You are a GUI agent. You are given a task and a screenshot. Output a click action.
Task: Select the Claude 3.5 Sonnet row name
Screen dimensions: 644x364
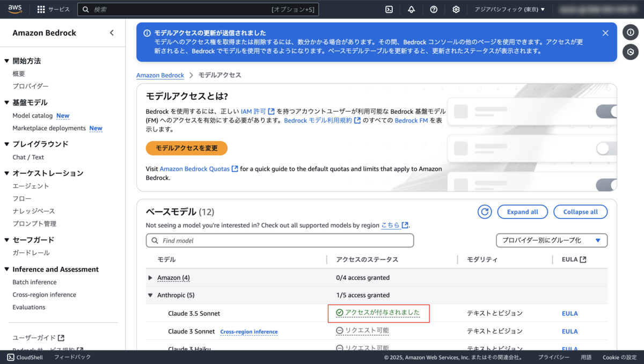(x=194, y=313)
